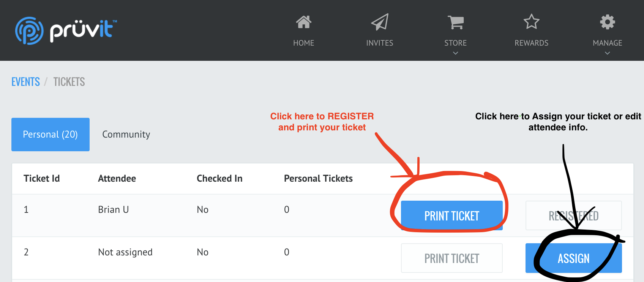Open the Home menu label

[x=304, y=43]
